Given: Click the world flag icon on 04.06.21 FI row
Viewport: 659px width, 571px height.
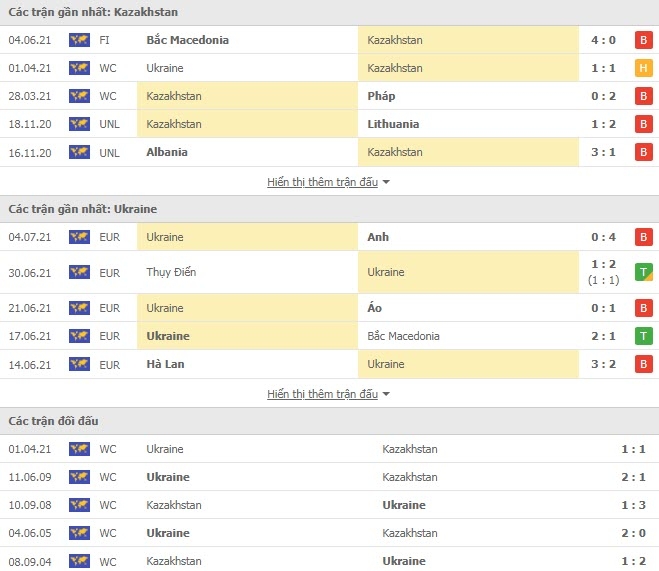Looking at the screenshot, I should coord(79,40).
